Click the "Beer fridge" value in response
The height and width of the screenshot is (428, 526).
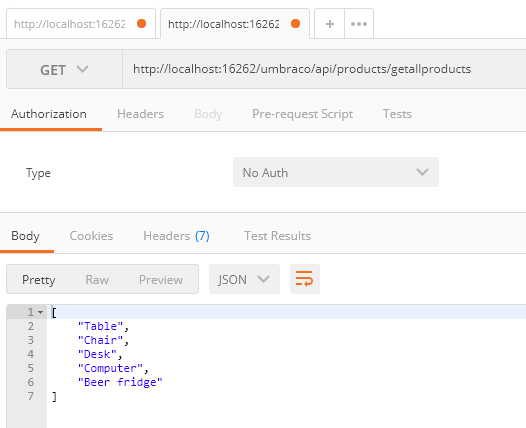pos(120,382)
